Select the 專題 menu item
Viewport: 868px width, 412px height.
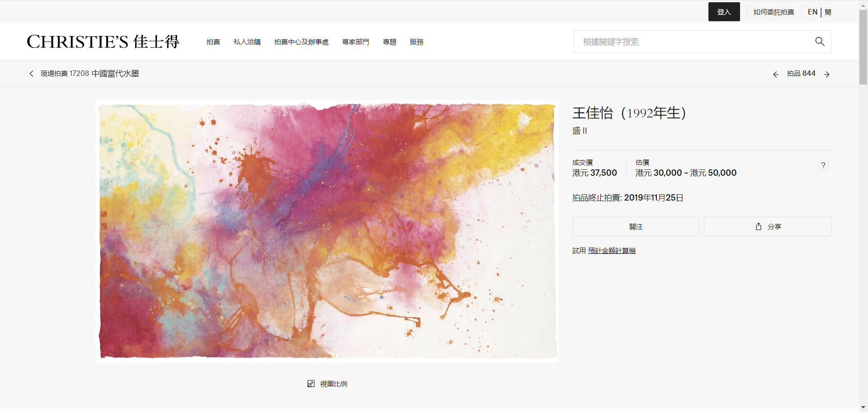[x=389, y=42]
